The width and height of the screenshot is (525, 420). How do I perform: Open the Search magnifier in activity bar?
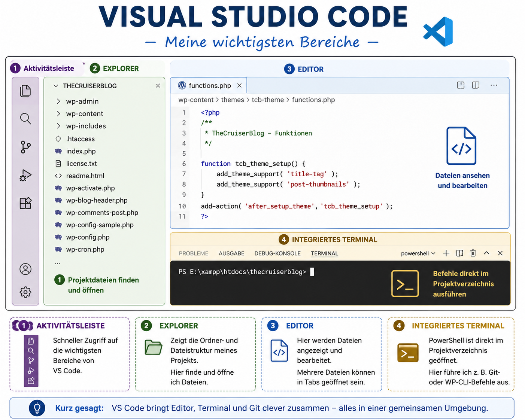point(25,119)
